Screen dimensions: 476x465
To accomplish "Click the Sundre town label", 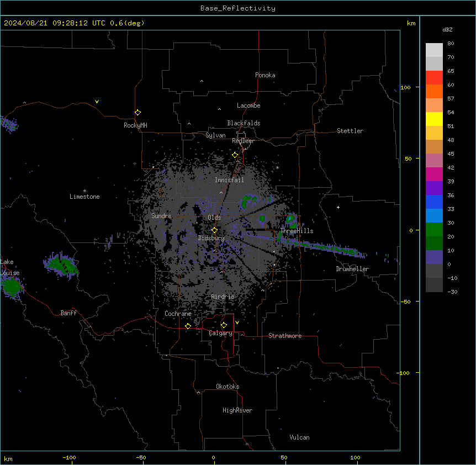I will (161, 216).
